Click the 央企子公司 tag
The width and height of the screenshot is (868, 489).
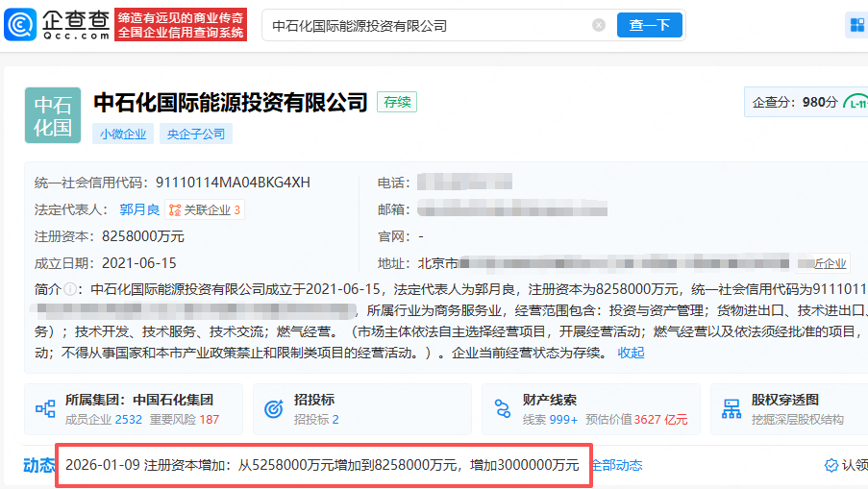pyautogui.click(x=196, y=134)
